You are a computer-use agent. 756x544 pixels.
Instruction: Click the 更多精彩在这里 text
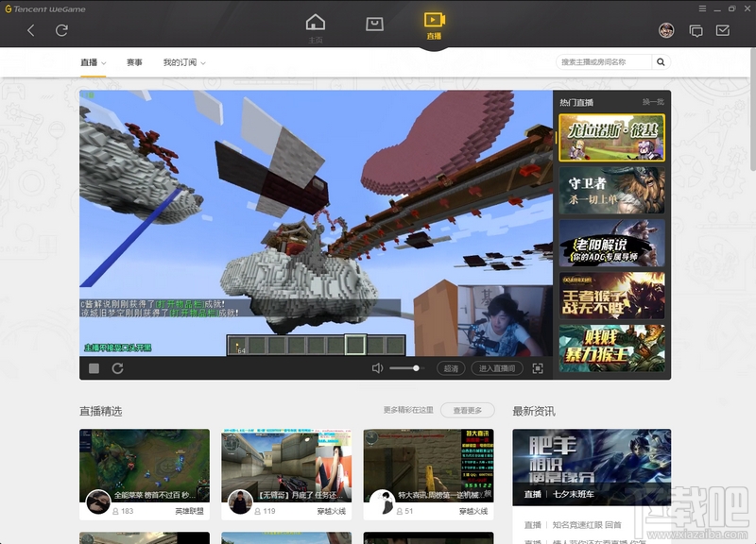(x=408, y=410)
